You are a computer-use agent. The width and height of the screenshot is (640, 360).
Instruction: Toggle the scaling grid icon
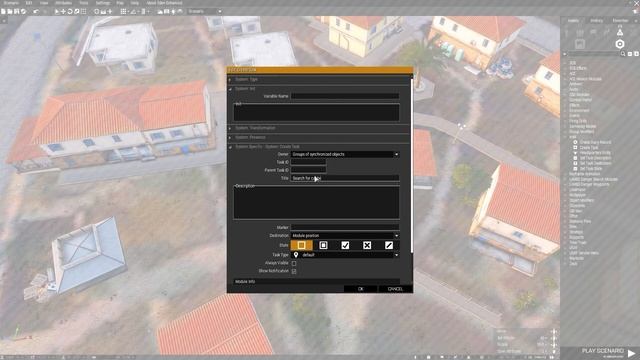(x=144, y=11)
